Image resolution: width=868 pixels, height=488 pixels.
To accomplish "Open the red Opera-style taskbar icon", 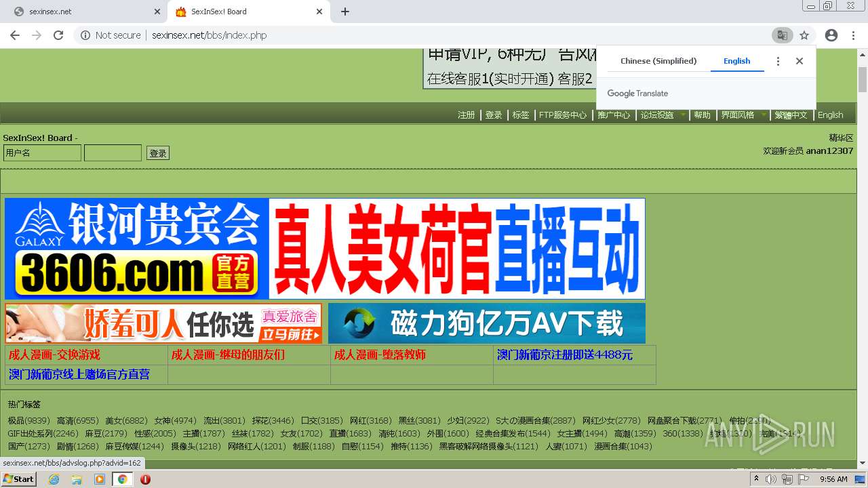I will click(x=145, y=479).
